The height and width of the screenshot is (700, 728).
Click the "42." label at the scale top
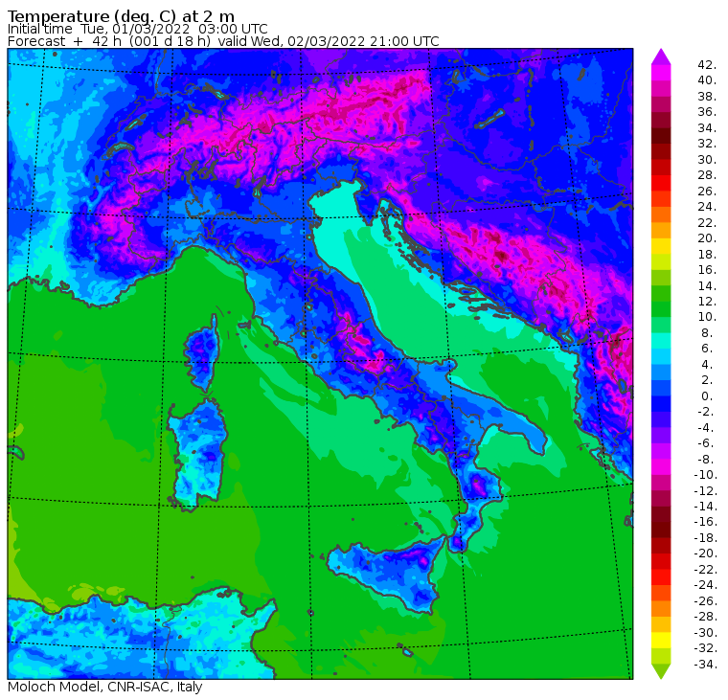707,64
